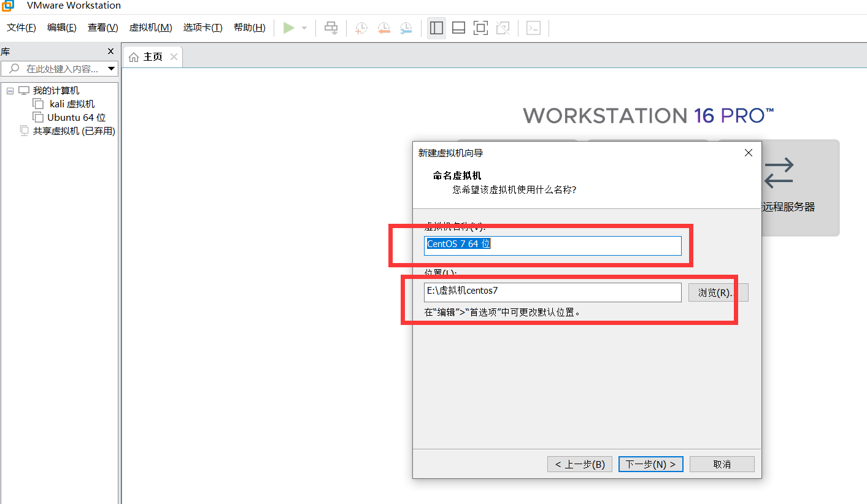This screenshot has height=504, width=867.
Task: Open the 选项卡(T) menu
Action: 203,28
